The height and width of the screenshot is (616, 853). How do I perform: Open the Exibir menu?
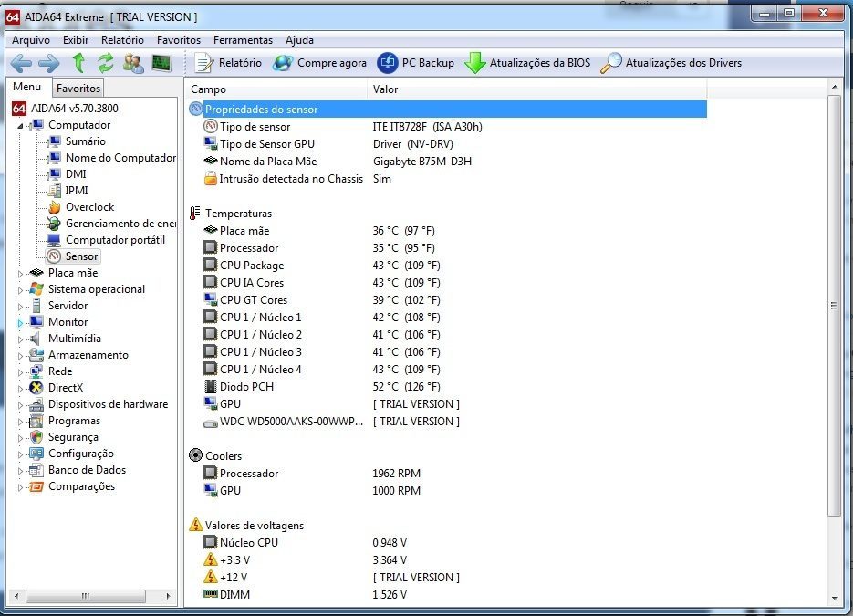pyautogui.click(x=76, y=40)
